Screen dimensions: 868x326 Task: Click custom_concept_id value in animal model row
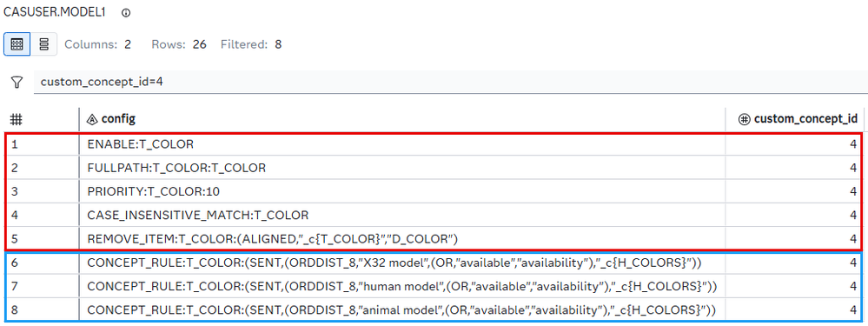(x=794, y=310)
